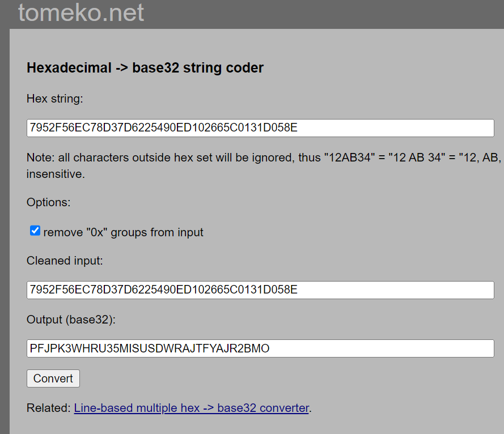Click the word "insensitive." in the note
Screen dimensions: 504x434
point(56,174)
